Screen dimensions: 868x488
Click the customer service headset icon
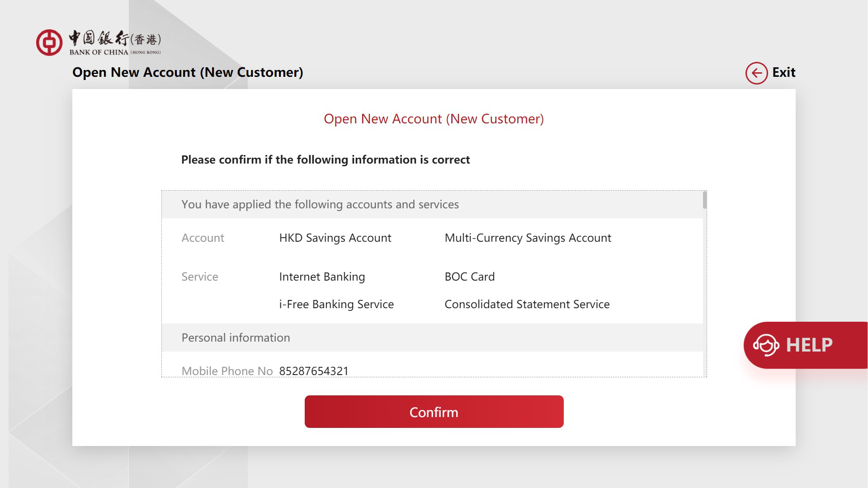[766, 345]
